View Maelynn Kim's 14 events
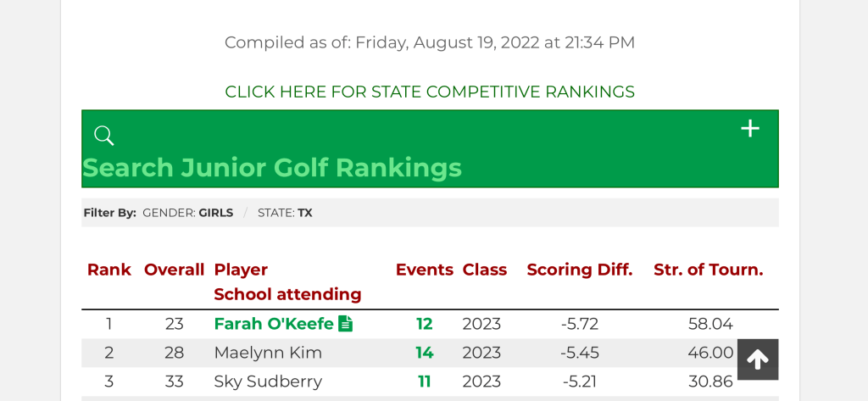 pyautogui.click(x=424, y=353)
